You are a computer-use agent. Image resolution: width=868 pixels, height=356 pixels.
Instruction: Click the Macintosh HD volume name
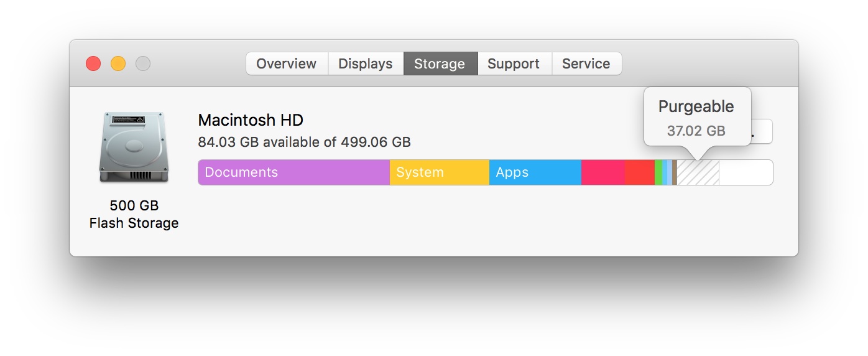click(x=251, y=120)
